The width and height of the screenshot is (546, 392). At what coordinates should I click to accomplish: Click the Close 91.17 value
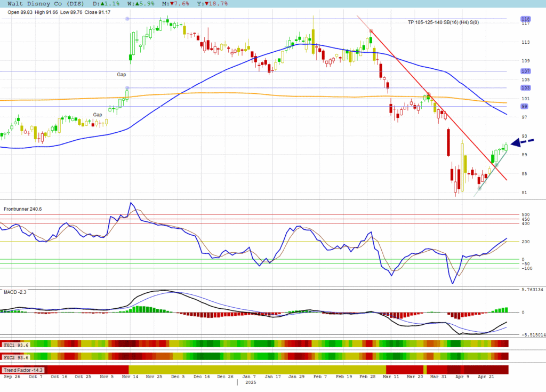tap(98, 12)
